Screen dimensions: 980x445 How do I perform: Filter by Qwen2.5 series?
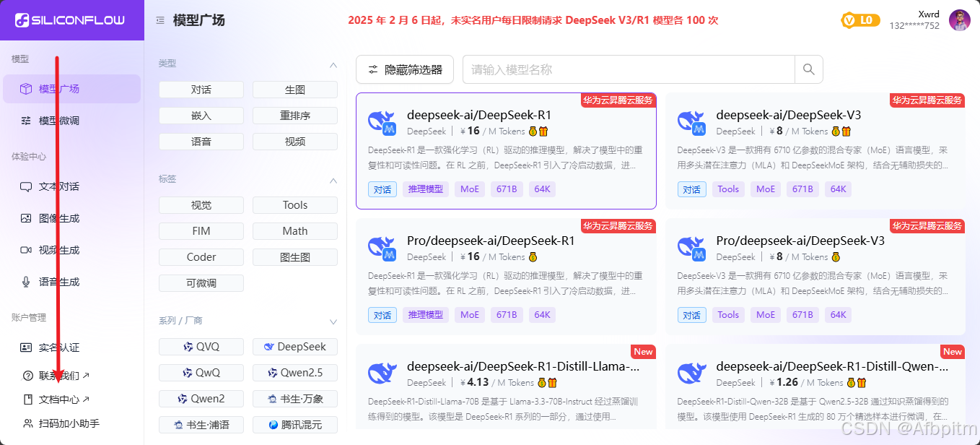[295, 373]
